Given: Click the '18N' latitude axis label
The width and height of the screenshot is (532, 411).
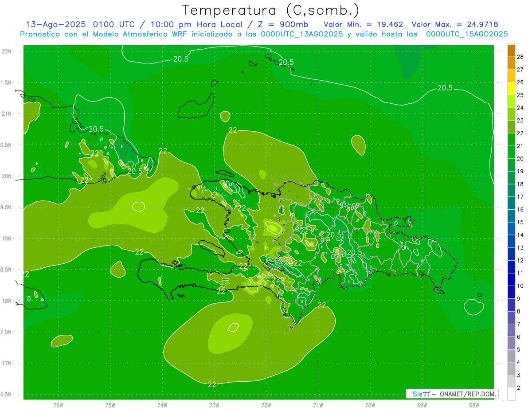Looking at the screenshot, I should (x=8, y=301).
